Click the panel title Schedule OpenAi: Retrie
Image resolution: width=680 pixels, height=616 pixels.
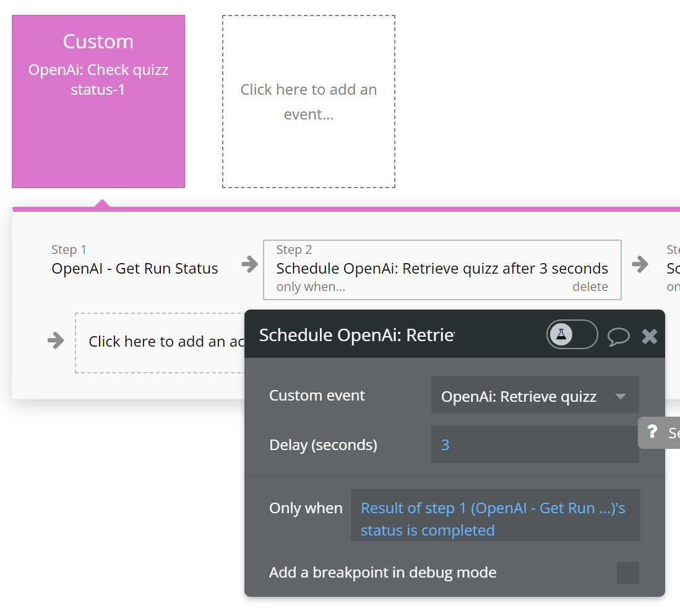click(356, 336)
